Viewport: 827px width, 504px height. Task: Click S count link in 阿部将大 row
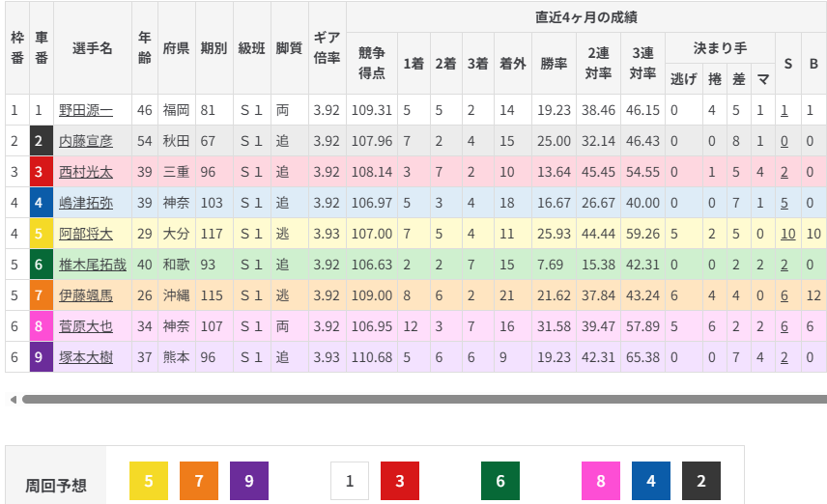click(x=788, y=234)
